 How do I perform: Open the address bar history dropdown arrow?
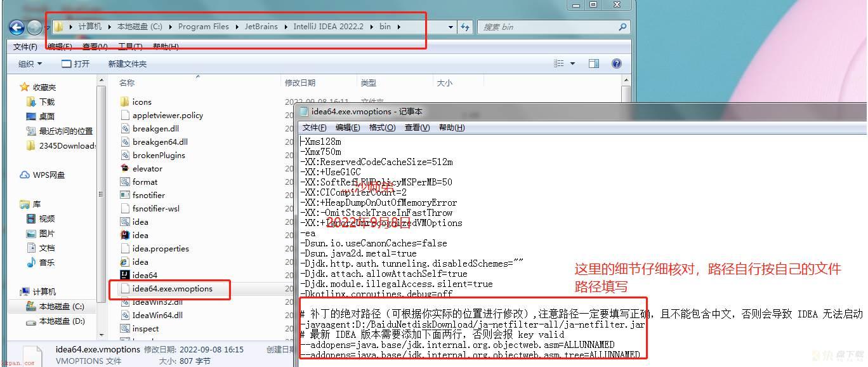(x=450, y=27)
